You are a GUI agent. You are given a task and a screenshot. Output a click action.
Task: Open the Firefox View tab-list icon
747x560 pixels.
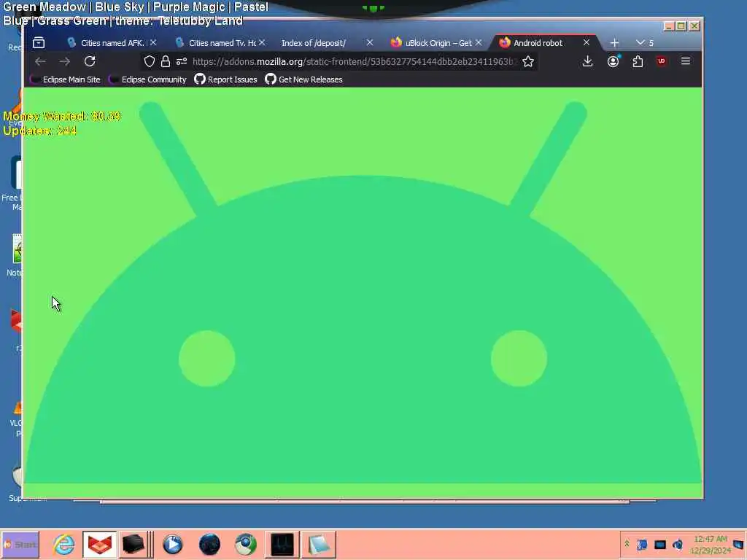(x=39, y=43)
